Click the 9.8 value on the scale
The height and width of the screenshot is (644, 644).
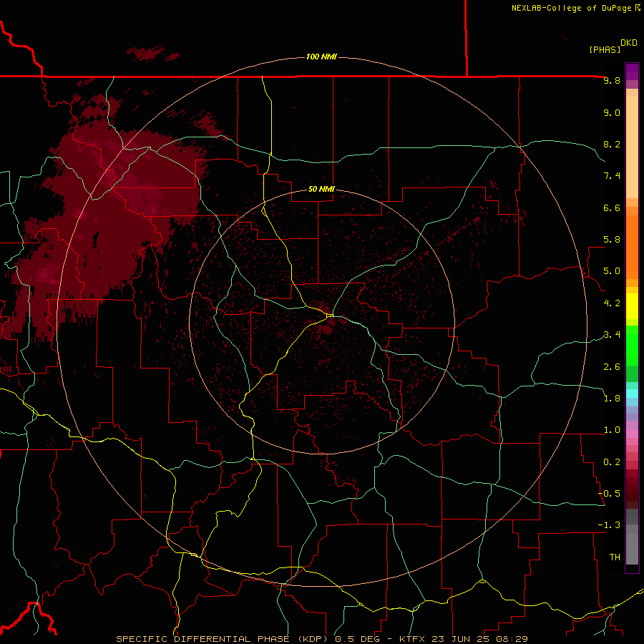tap(612, 80)
